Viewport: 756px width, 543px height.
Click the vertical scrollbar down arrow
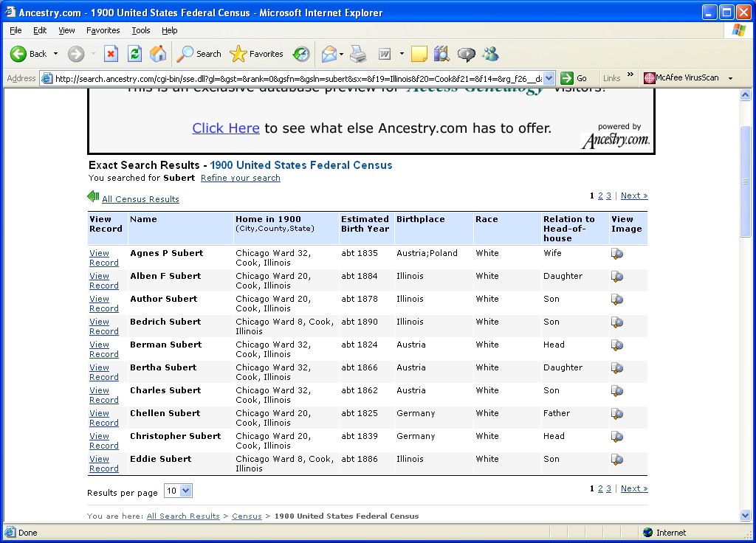pos(746,516)
